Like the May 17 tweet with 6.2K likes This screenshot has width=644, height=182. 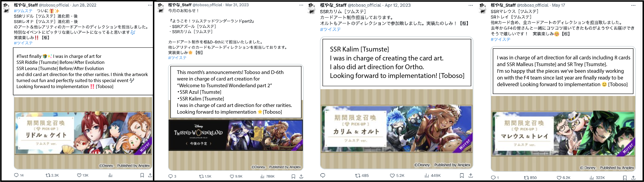pyautogui.click(x=563, y=178)
